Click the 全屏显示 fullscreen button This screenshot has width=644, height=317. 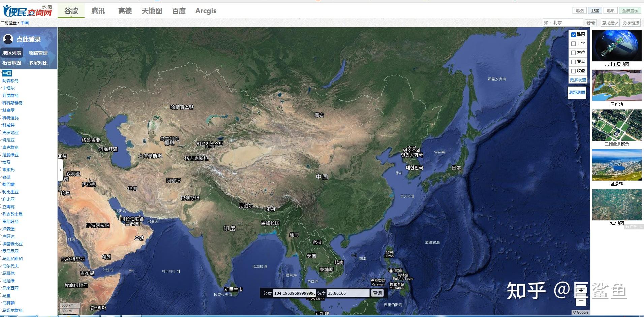click(x=630, y=11)
